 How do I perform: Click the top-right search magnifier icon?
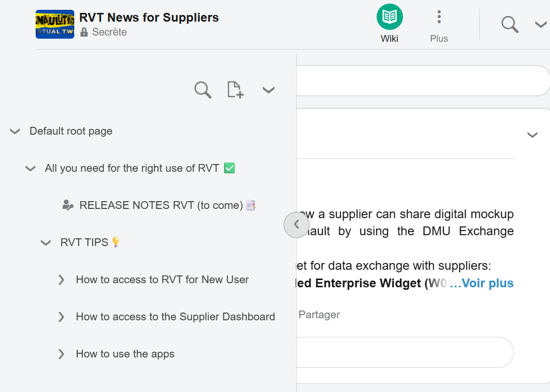[509, 24]
